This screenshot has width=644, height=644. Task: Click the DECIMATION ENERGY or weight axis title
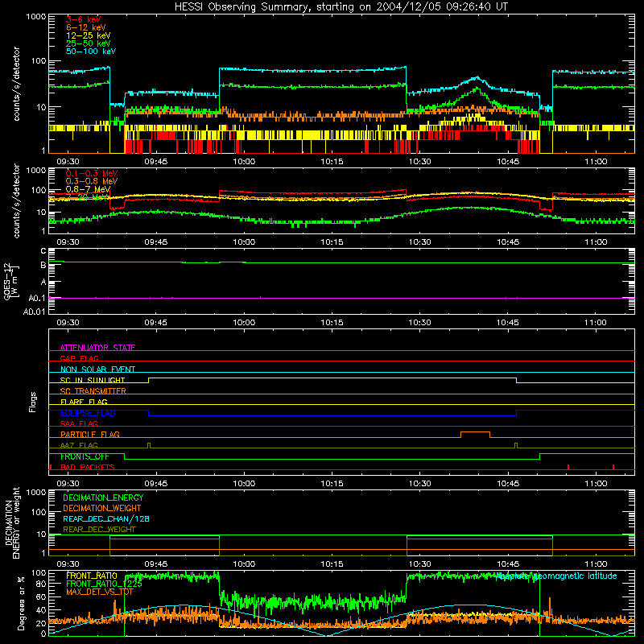12,522
